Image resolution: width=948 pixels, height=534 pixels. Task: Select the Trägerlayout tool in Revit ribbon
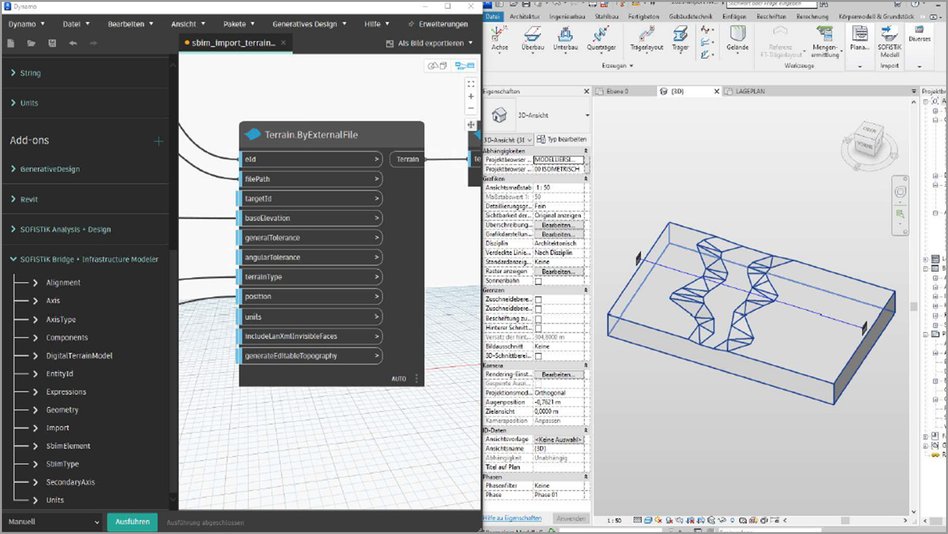[x=646, y=39]
